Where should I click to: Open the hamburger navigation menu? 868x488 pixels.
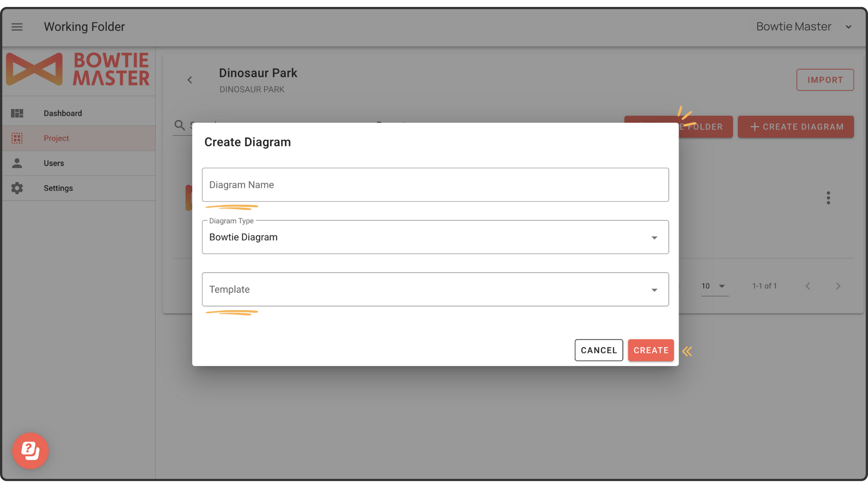pos(17,26)
